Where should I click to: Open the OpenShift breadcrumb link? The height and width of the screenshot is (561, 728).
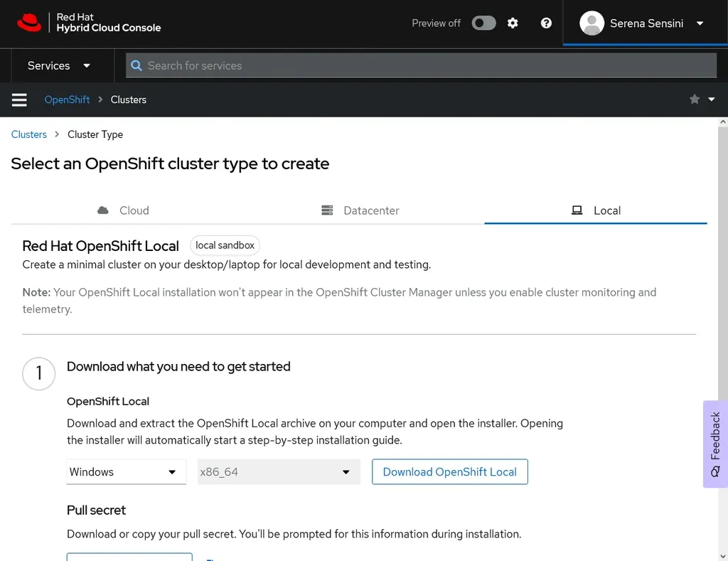pyautogui.click(x=67, y=100)
